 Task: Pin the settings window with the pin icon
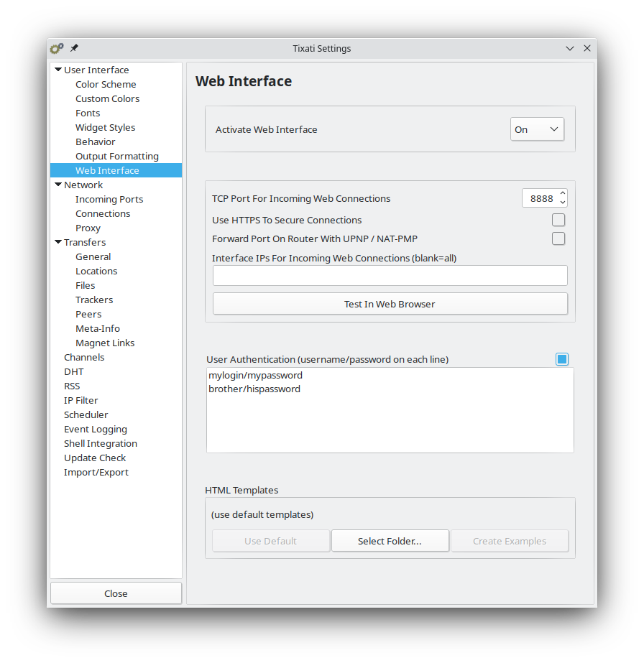click(x=74, y=48)
